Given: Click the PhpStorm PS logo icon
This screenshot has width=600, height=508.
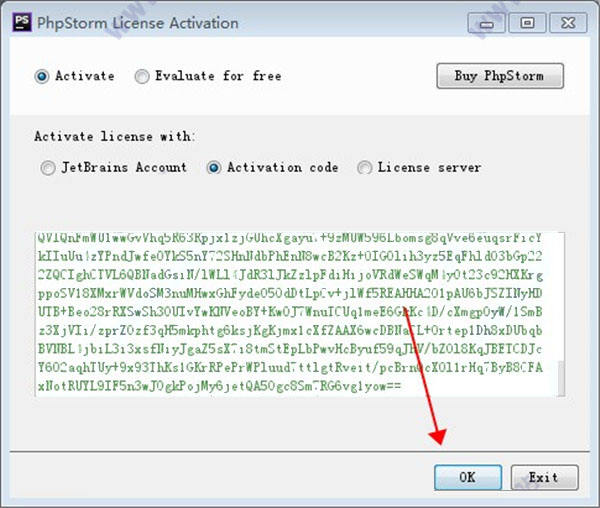Looking at the screenshot, I should click(22, 23).
